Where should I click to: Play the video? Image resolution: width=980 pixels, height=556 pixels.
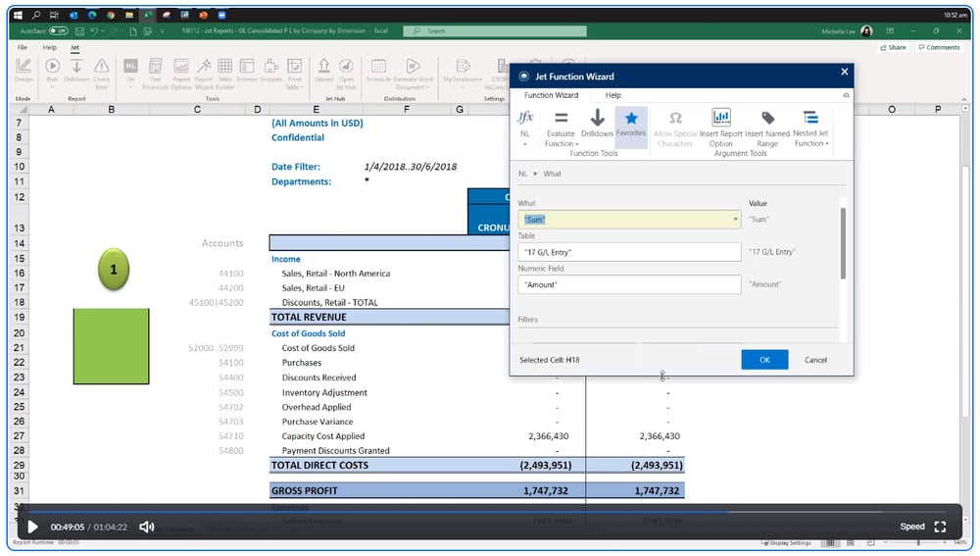pyautogui.click(x=32, y=527)
